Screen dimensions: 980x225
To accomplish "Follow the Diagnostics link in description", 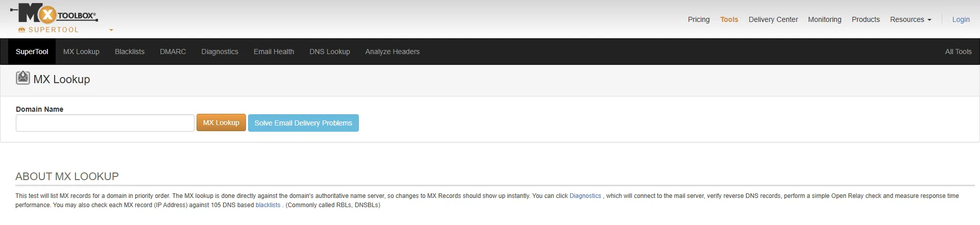I will tap(585, 196).
